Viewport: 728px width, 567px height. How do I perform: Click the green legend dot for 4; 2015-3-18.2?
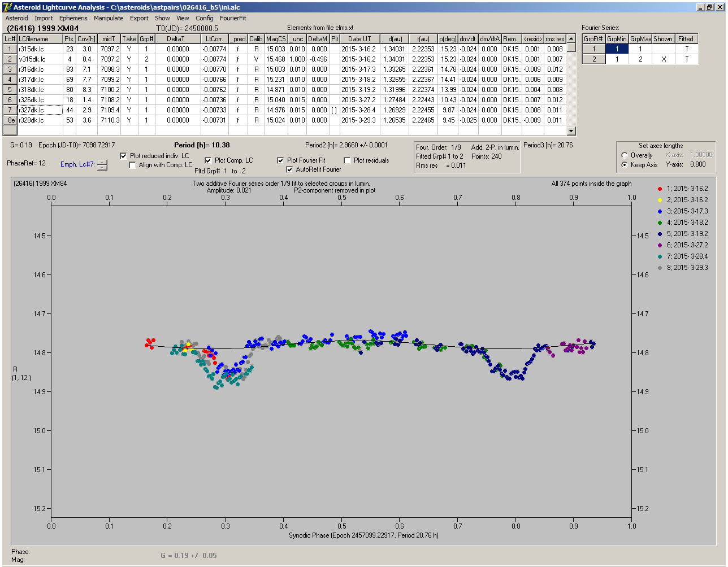click(660, 223)
